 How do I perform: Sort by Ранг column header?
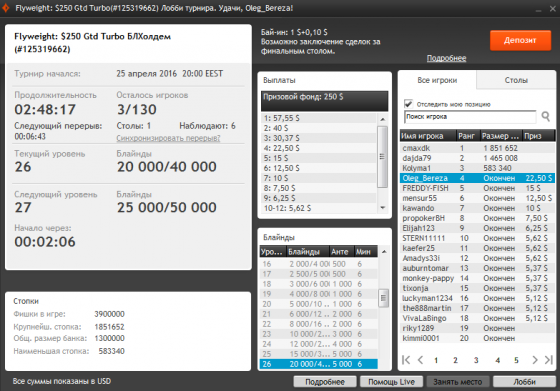[x=468, y=136]
